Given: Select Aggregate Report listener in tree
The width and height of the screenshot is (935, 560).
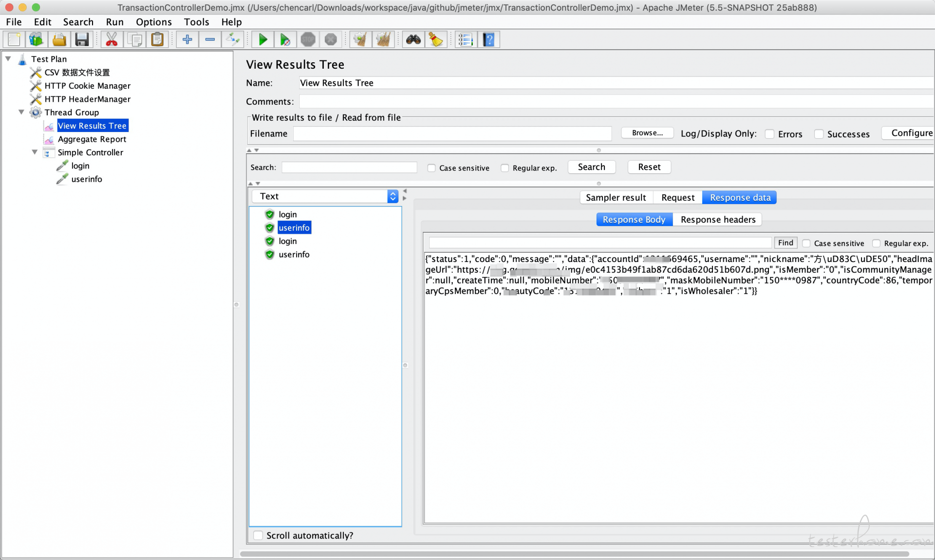Looking at the screenshot, I should [92, 139].
